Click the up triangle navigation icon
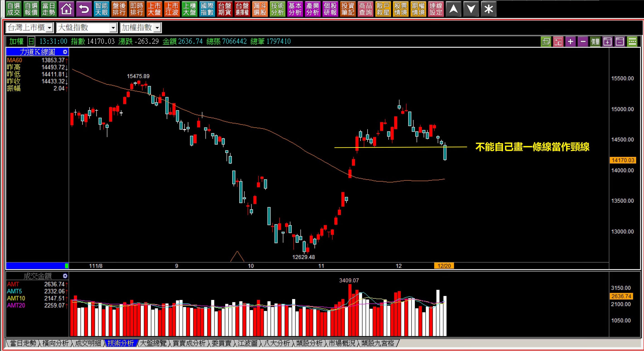This screenshot has height=351, width=644. 453,9
